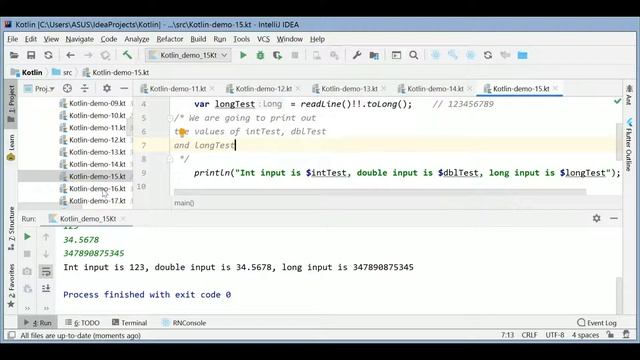
Task: Change indent setting 4 spaces
Action: point(585,335)
